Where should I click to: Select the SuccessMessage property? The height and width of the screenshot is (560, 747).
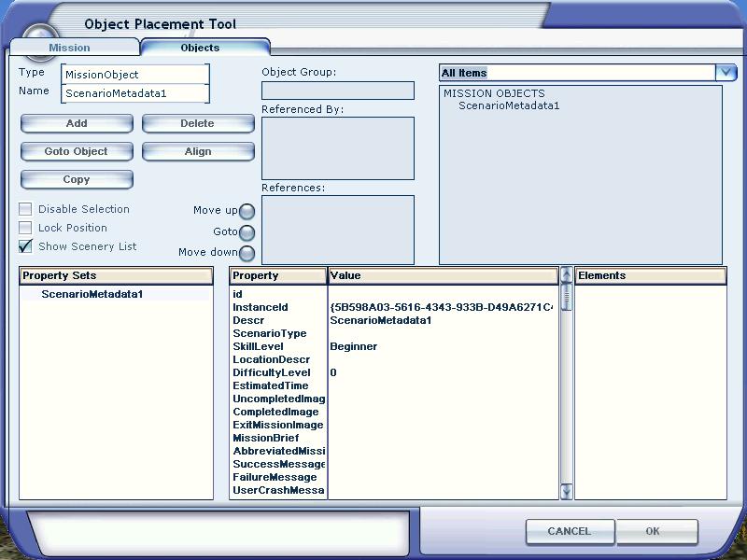[x=279, y=464]
